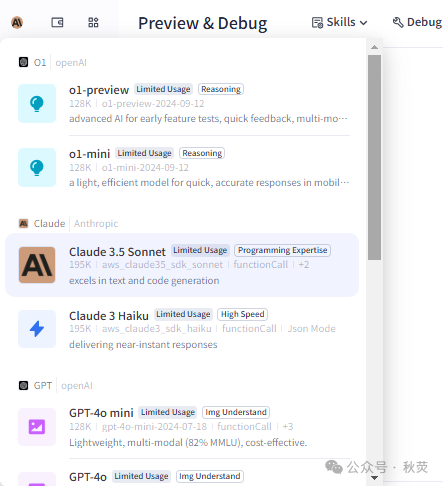
Task: Open the grid apps icon in the top bar
Action: pos(93,23)
